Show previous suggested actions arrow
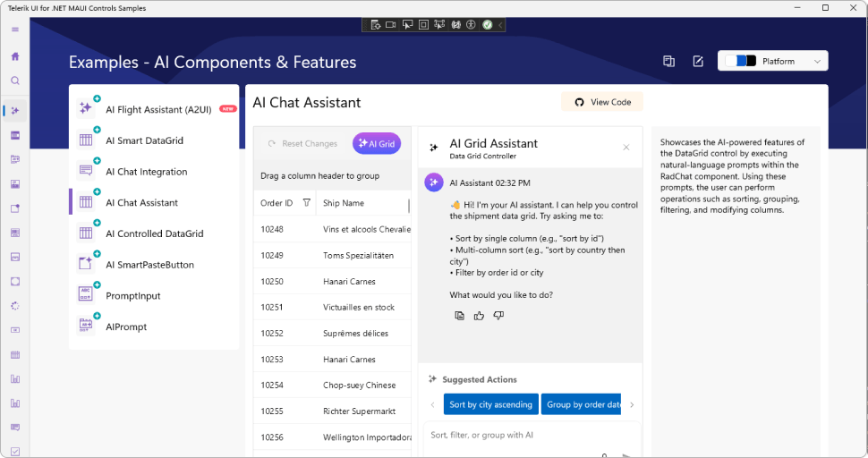This screenshot has height=458, width=868. (433, 404)
